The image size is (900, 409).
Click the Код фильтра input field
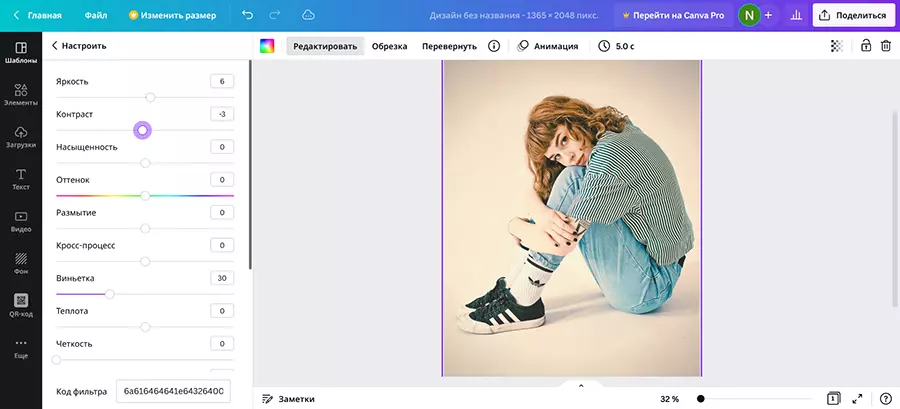pyautogui.click(x=174, y=391)
